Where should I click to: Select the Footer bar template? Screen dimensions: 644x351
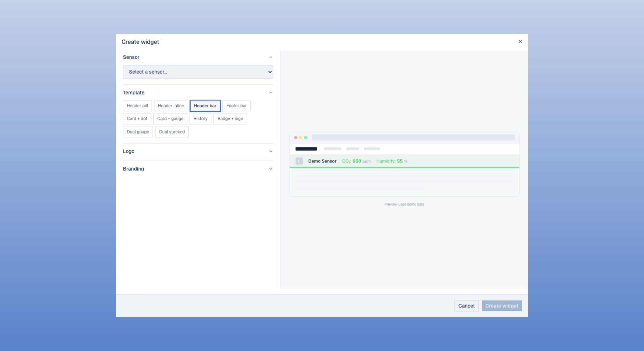(x=236, y=106)
